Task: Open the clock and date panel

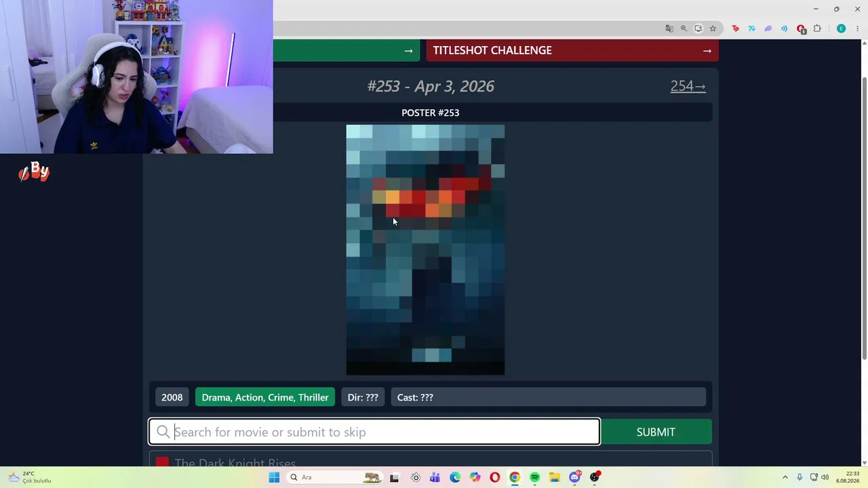Action: [x=848, y=477]
